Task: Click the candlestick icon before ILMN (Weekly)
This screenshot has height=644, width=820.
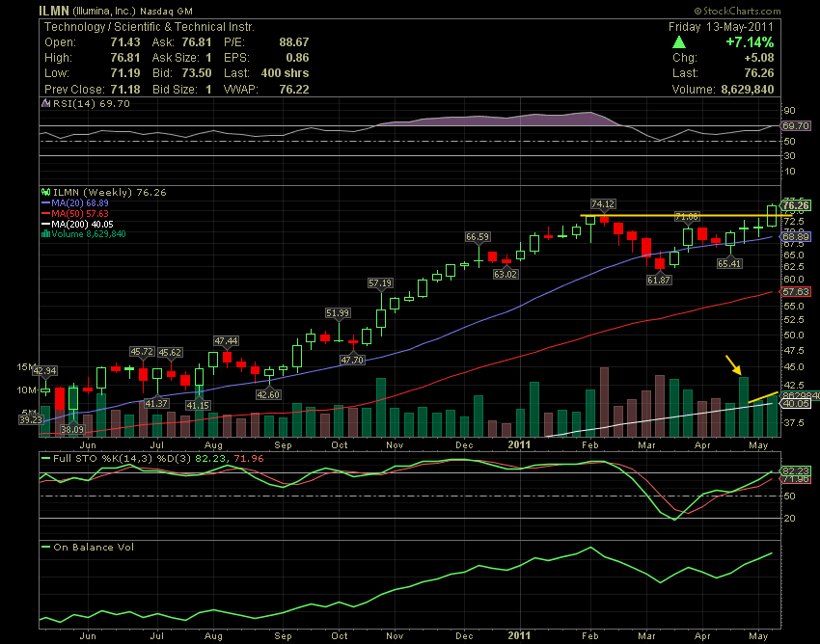Action: (x=46, y=193)
